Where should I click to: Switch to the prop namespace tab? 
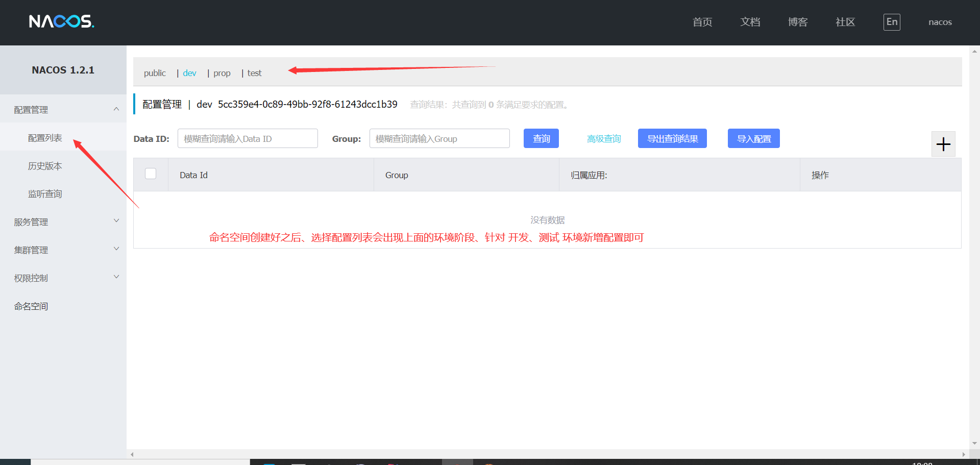pos(222,73)
